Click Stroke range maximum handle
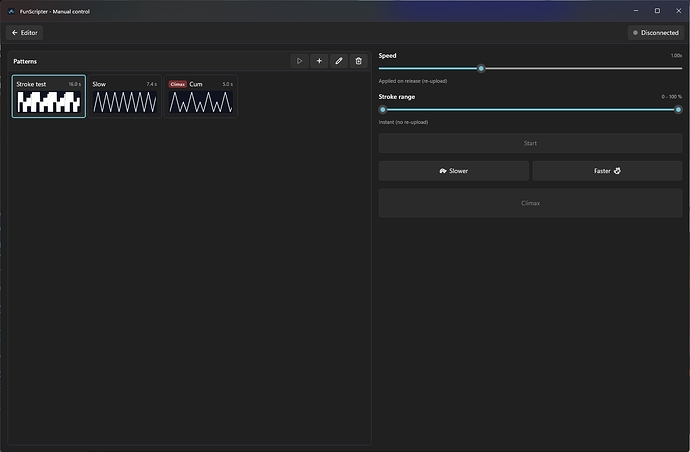 (678, 110)
